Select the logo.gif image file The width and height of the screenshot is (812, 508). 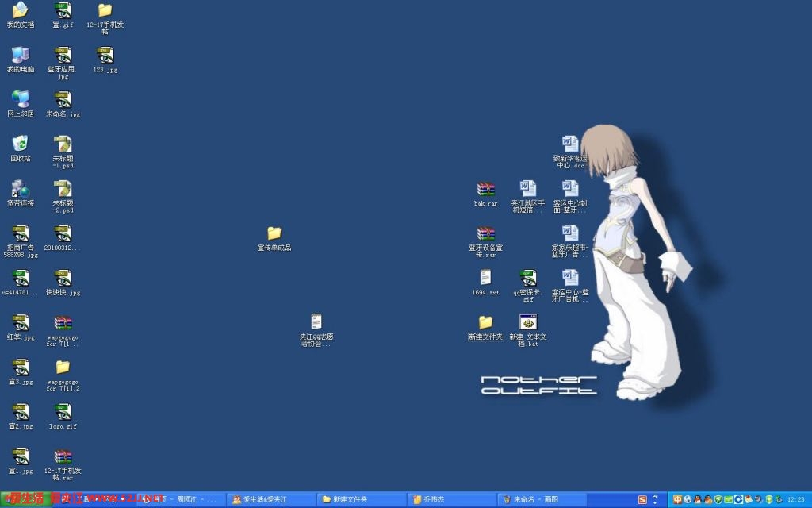(x=63, y=416)
